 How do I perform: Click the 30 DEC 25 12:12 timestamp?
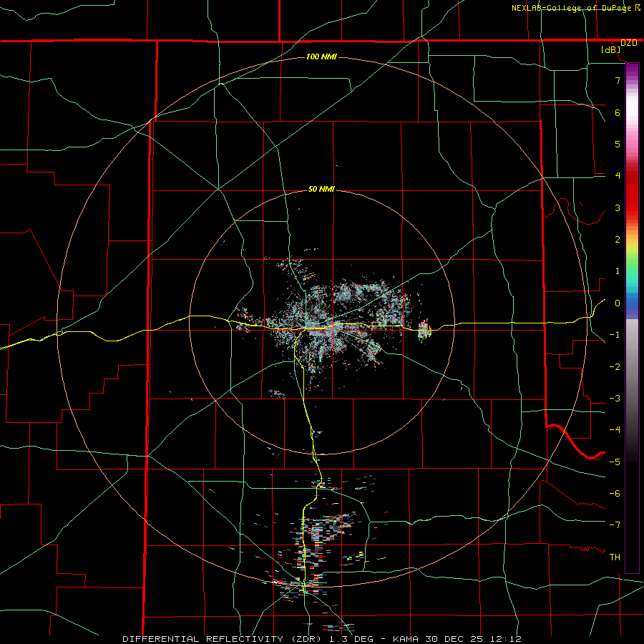[474, 639]
